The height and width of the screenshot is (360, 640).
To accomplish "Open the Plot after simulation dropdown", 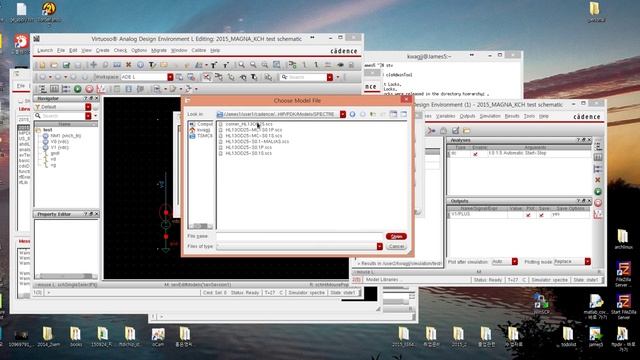I will click(514, 262).
